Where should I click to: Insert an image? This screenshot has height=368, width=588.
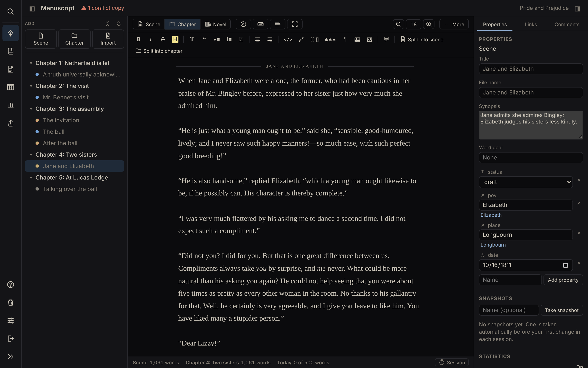coord(369,39)
